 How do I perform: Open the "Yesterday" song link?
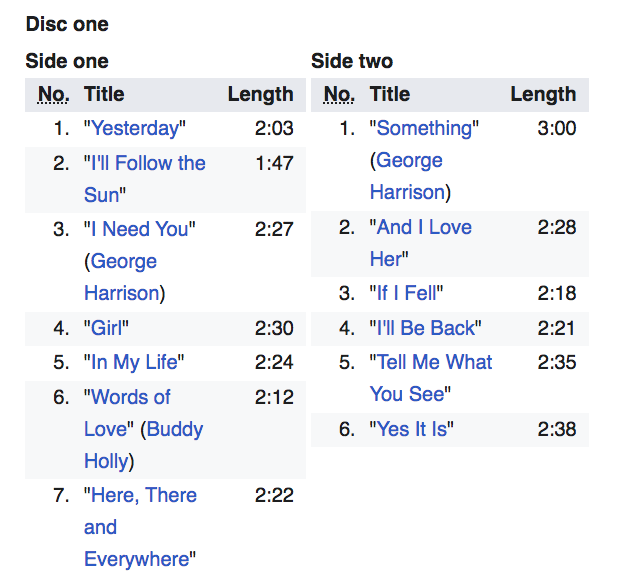135,128
